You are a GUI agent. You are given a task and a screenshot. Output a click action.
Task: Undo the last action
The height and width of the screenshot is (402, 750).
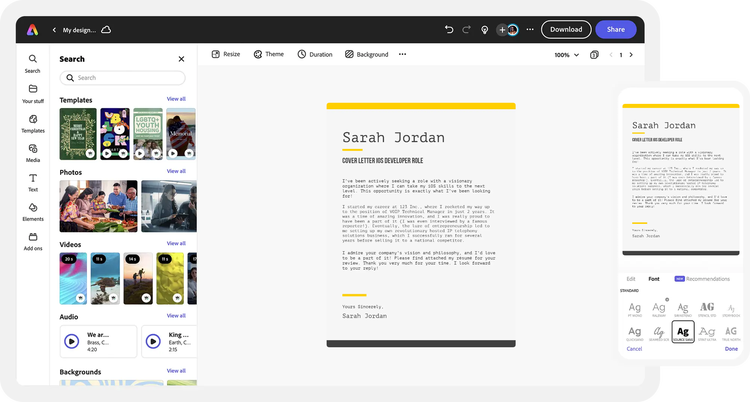coord(449,30)
